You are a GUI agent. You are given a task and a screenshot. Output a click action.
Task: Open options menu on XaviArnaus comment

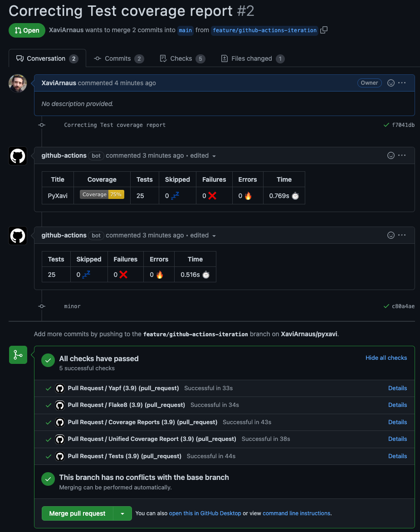coord(402,83)
